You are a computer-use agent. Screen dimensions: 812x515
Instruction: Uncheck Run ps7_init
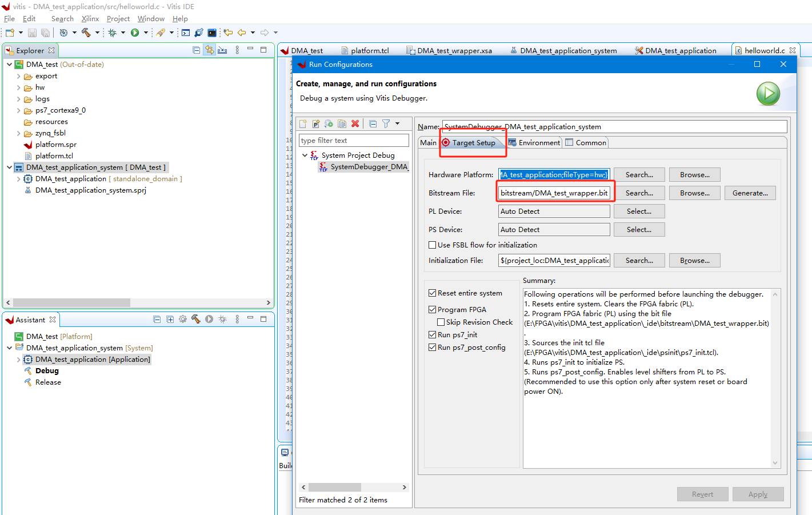pyautogui.click(x=433, y=334)
